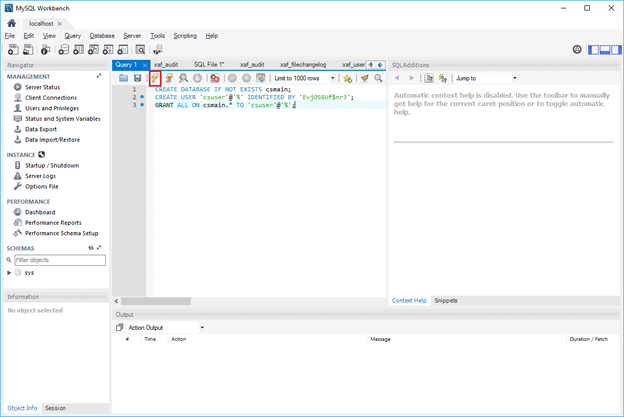
Task: Create new function via toolbar icon
Action: [123, 49]
